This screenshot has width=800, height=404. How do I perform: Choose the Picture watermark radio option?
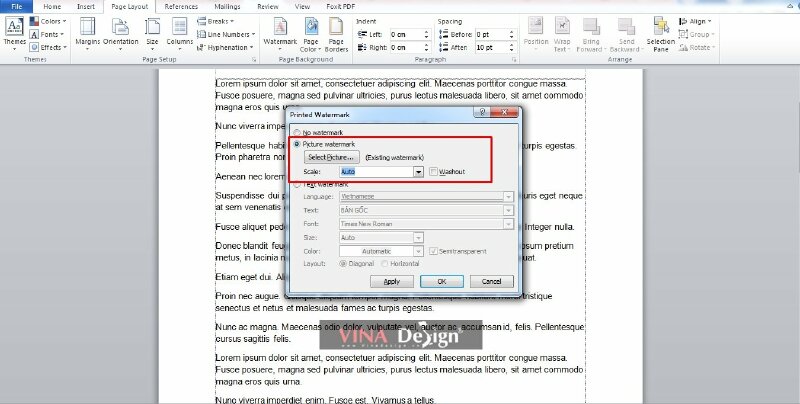[296, 145]
